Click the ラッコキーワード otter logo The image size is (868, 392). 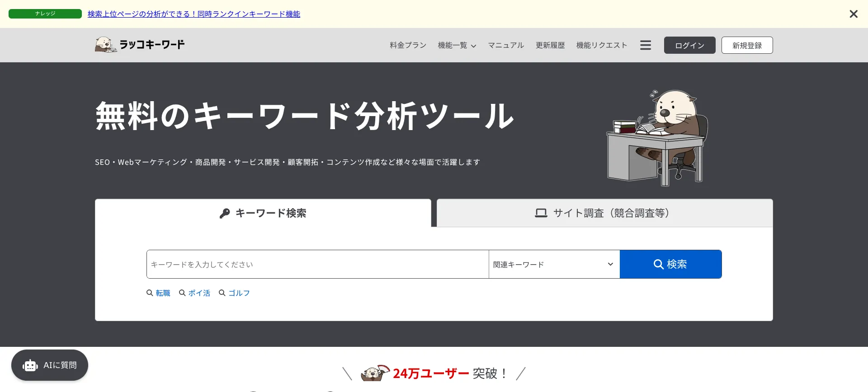click(140, 45)
